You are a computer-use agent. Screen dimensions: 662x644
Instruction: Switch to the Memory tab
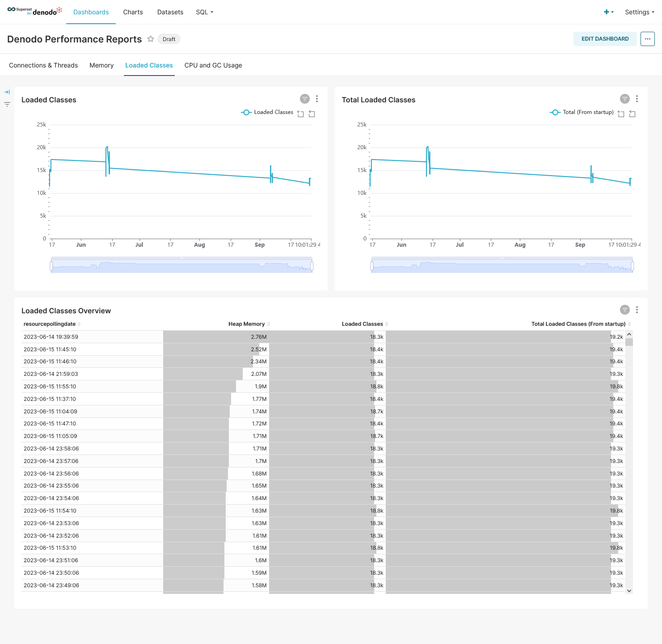(x=101, y=65)
